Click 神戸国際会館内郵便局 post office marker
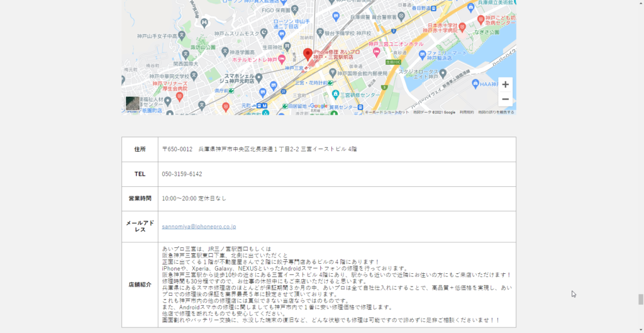The height and width of the screenshot is (333, 644). tap(333, 73)
